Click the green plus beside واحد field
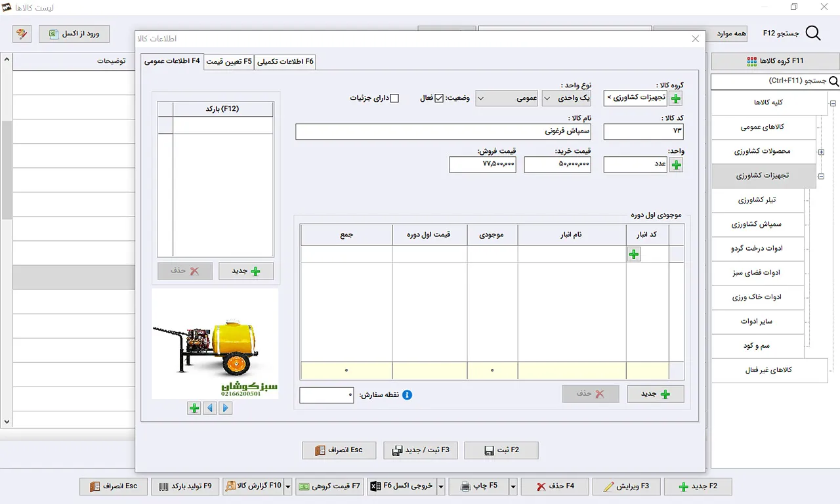Screen dimensions: 840x504 pos(676,165)
